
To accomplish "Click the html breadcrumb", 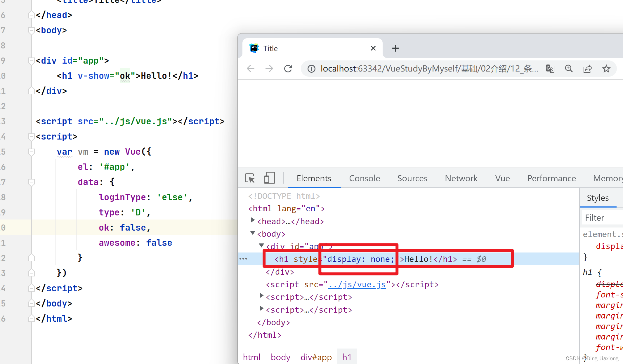I will click(x=251, y=357).
